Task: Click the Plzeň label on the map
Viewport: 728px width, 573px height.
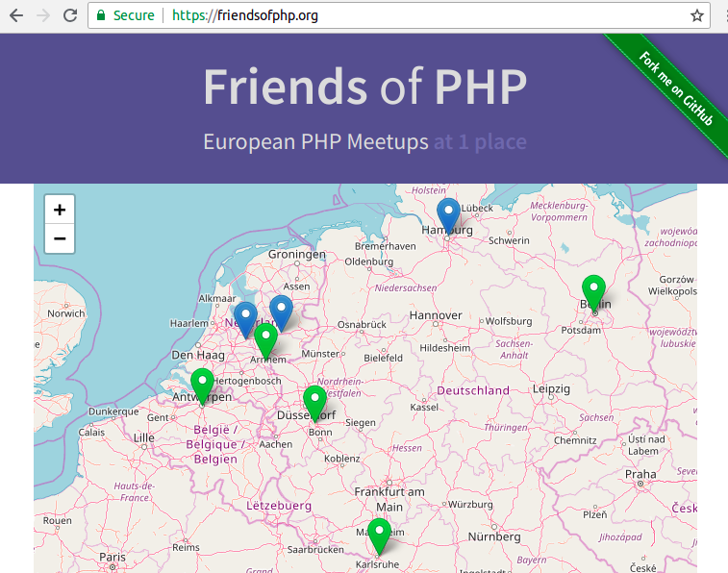Action: [x=594, y=514]
